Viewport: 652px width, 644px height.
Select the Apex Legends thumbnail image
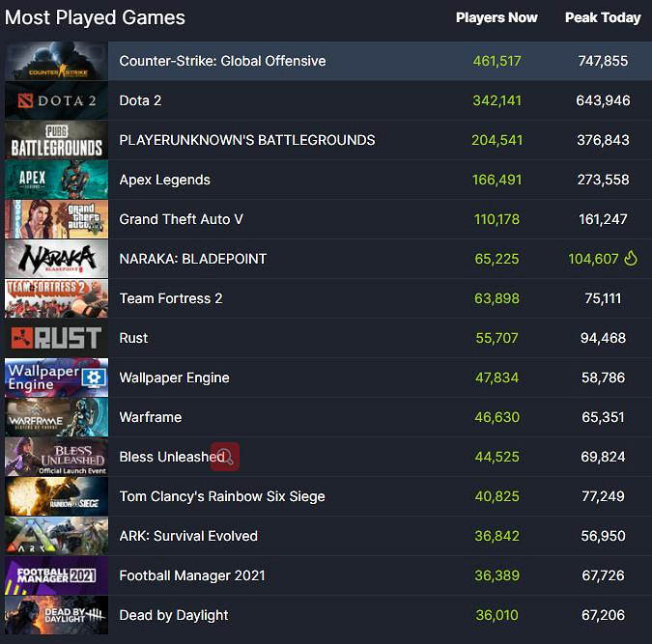pos(56,180)
